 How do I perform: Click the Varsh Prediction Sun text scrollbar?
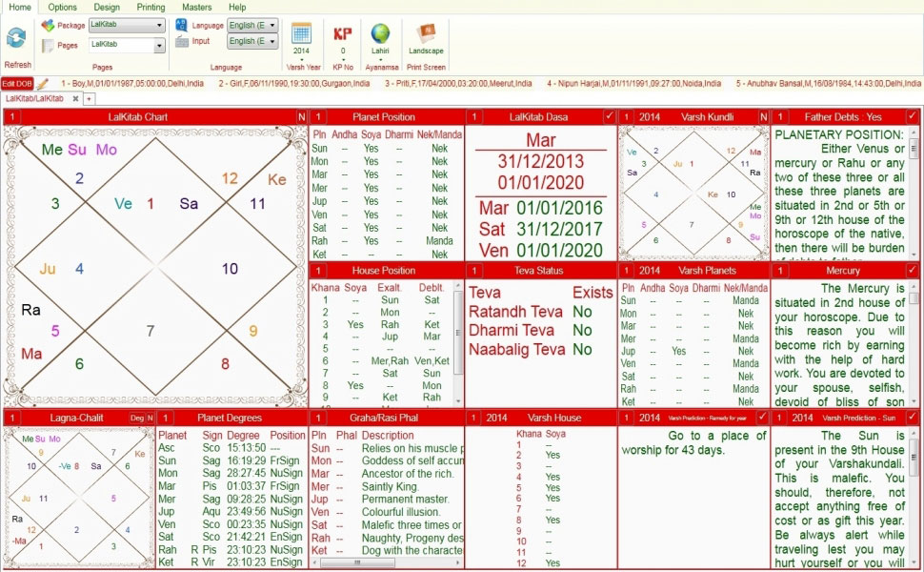click(914, 497)
